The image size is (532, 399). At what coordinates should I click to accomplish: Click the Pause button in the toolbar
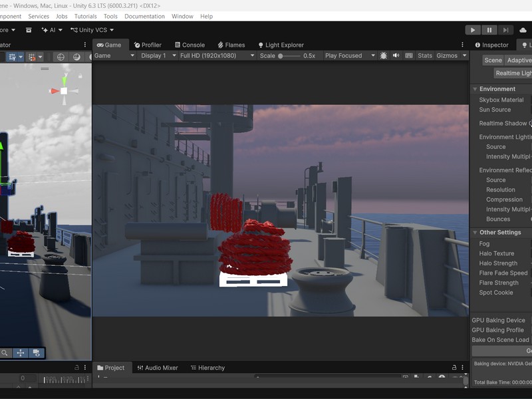pos(489,30)
